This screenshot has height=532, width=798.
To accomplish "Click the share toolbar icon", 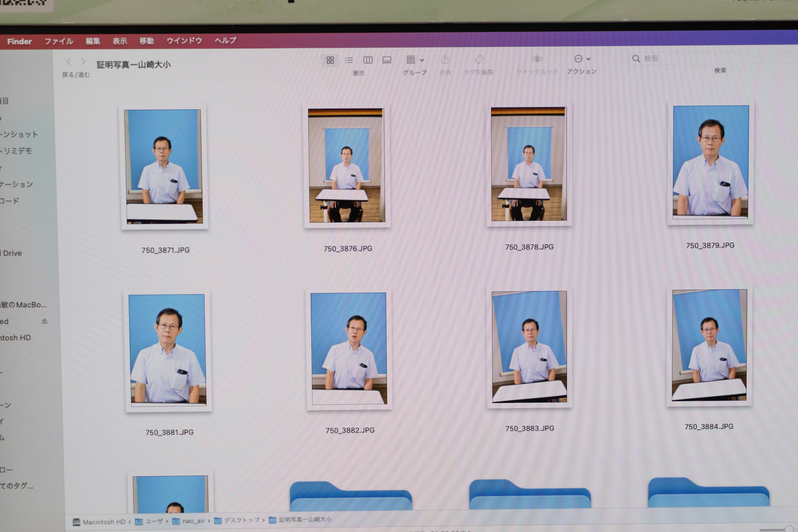I will pyautogui.click(x=445, y=59).
